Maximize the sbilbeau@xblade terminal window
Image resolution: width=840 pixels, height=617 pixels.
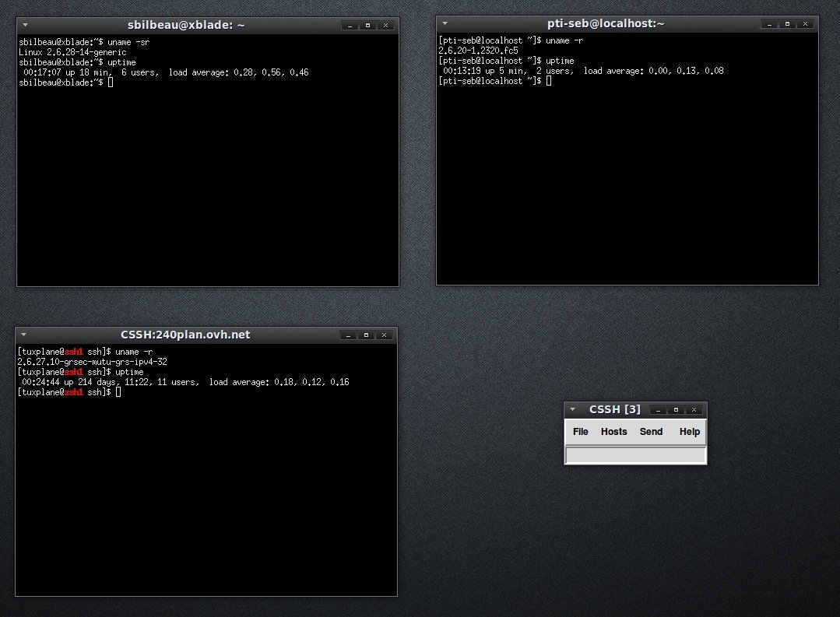click(x=367, y=26)
